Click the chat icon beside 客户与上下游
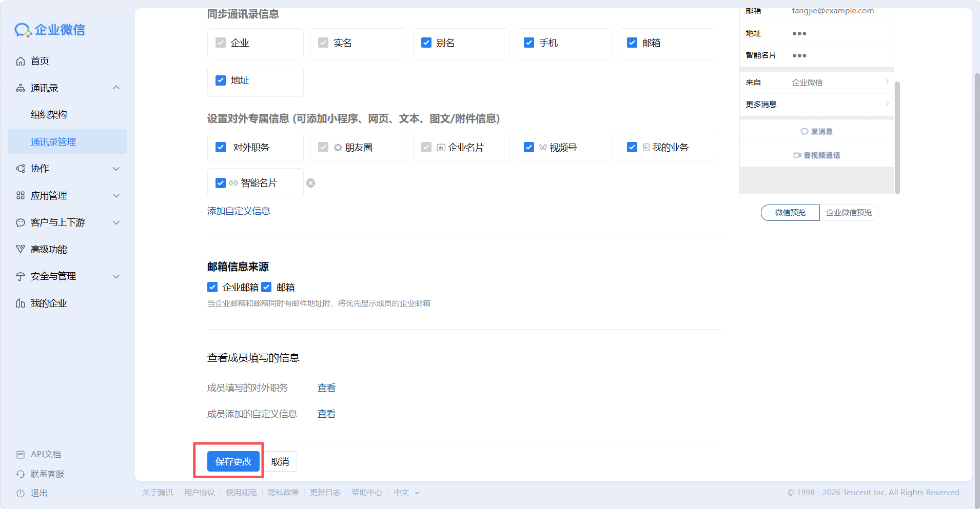980x509 pixels. (x=21, y=222)
